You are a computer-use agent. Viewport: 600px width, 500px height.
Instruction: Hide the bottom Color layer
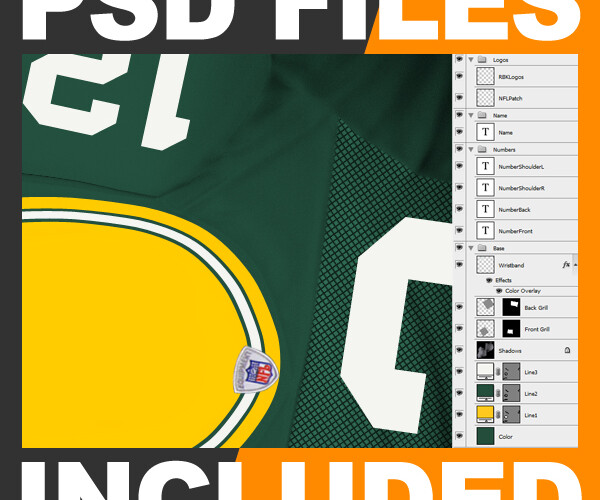click(x=459, y=436)
